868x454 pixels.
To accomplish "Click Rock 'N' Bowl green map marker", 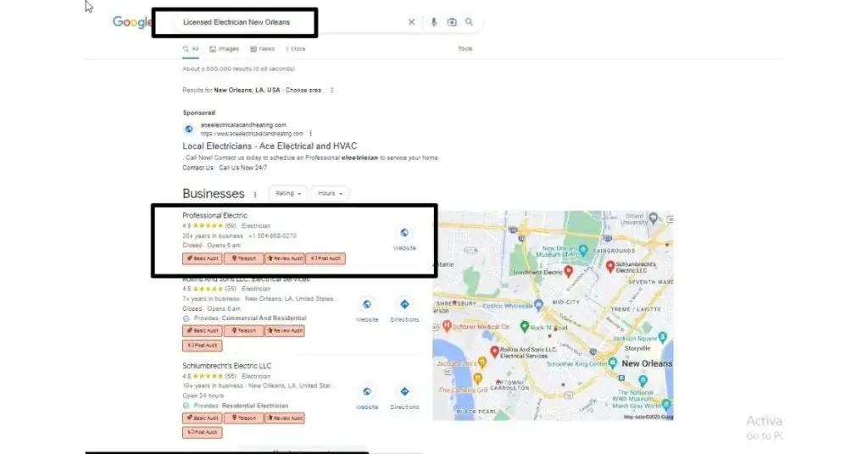I will [x=524, y=327].
